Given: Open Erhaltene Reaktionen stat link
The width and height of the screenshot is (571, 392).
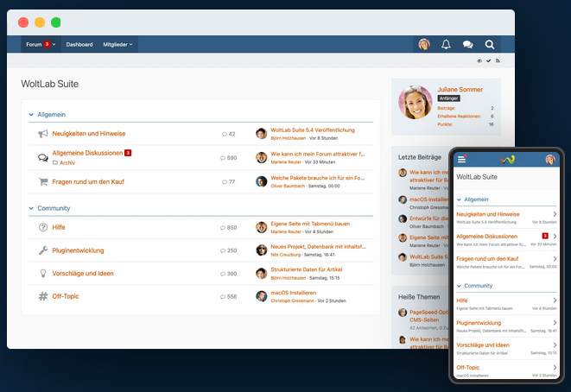Looking at the screenshot, I should point(459,117).
